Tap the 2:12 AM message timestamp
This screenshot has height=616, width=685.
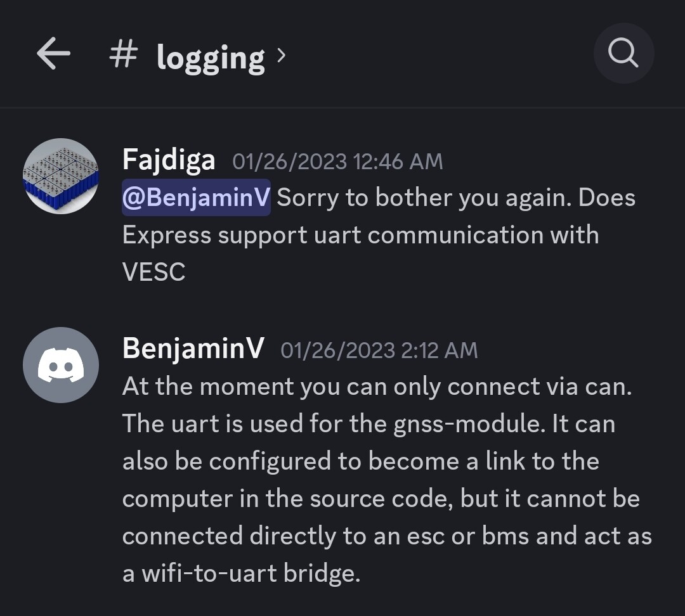coord(379,350)
